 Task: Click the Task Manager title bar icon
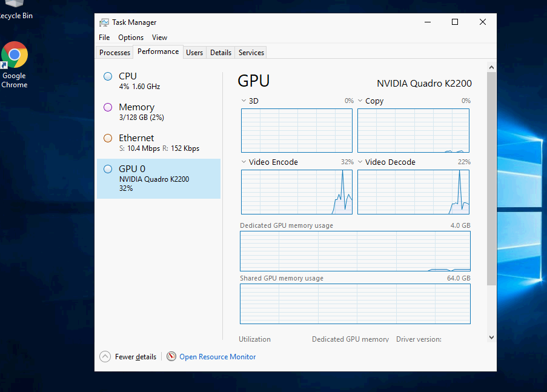point(104,22)
